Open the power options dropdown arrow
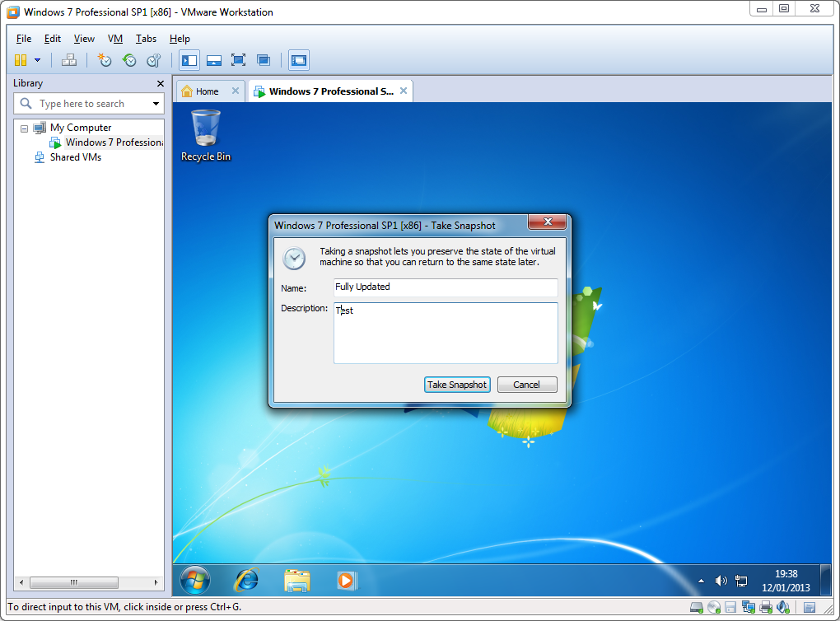Viewport: 840px width, 621px height. [37, 60]
